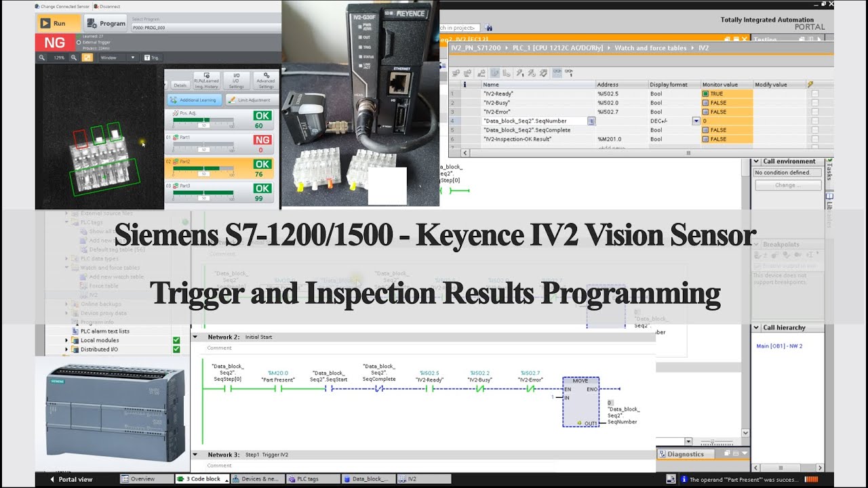Click info column header icon in watch table
Viewport: 868px width, 488px height.
click(465, 85)
